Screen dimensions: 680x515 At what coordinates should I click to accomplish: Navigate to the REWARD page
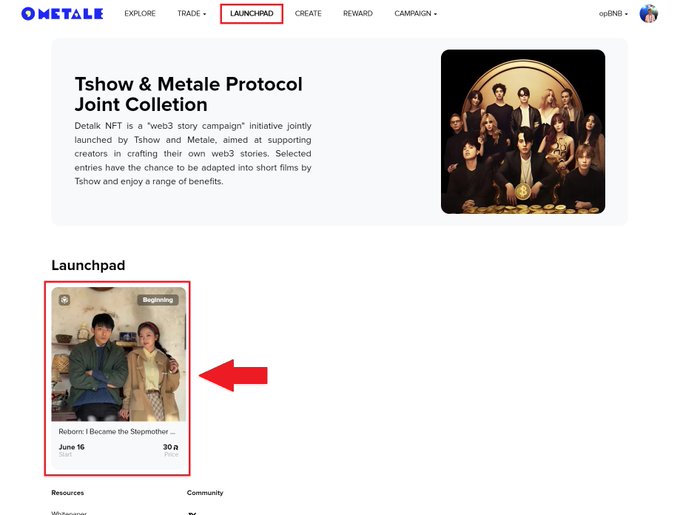pos(358,13)
